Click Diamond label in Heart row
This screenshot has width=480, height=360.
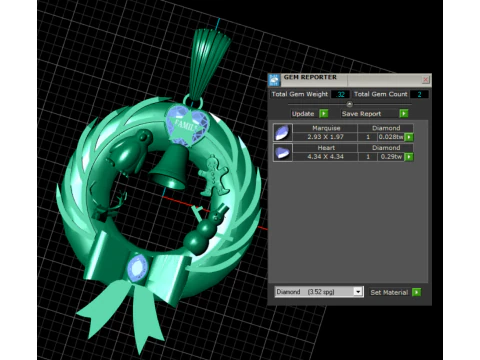(386, 148)
